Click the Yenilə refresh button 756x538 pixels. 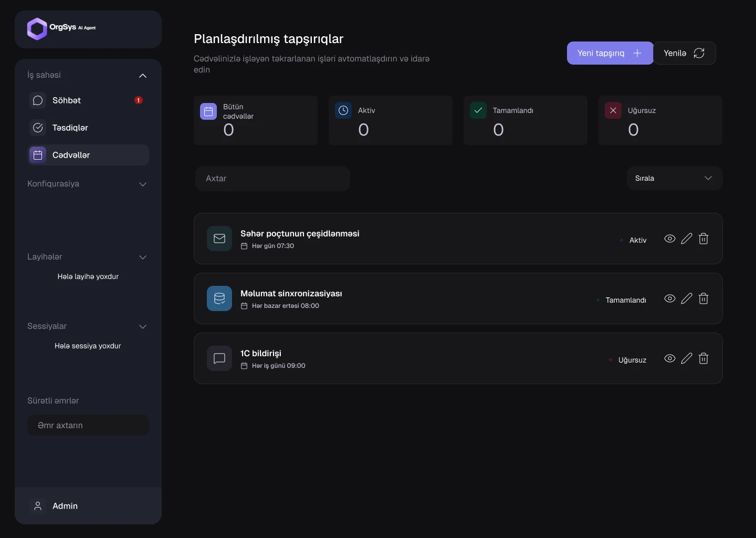click(684, 53)
